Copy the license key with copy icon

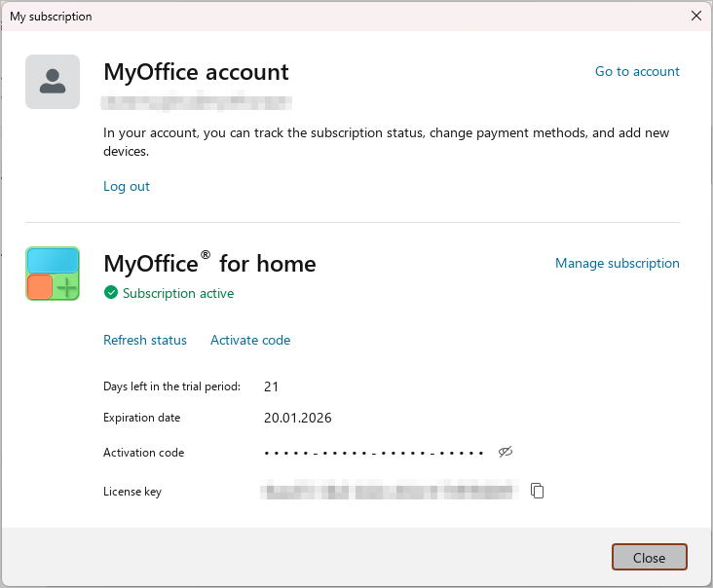(x=537, y=491)
